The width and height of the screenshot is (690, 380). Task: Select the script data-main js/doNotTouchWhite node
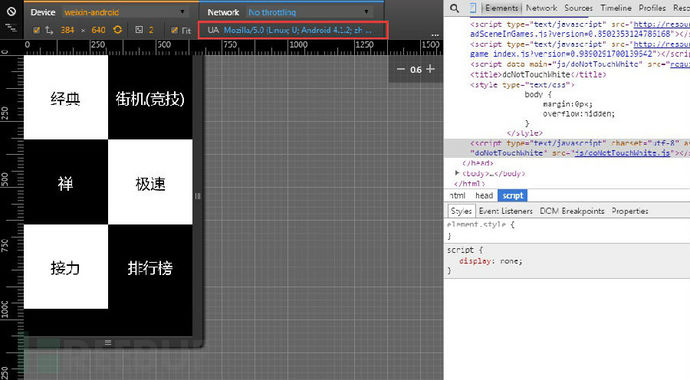click(580, 64)
